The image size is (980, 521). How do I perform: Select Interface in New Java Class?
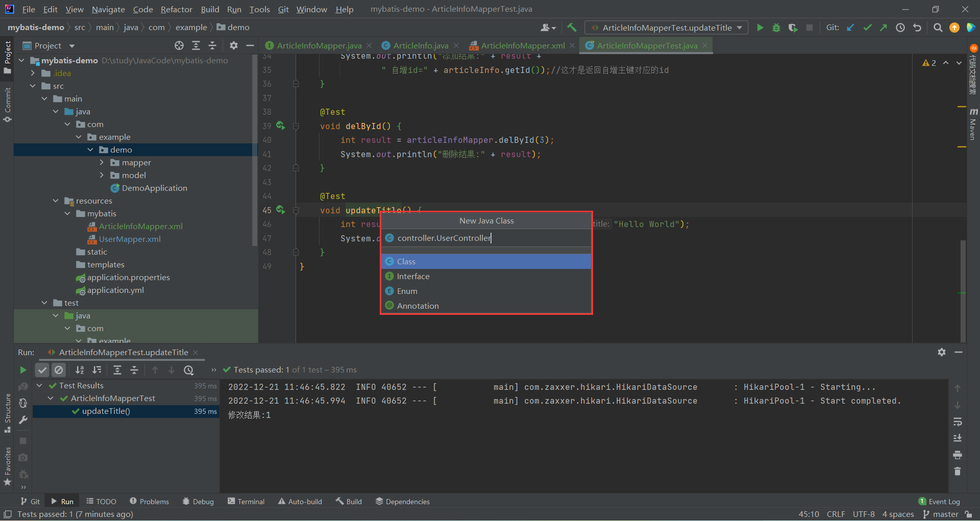(x=486, y=276)
